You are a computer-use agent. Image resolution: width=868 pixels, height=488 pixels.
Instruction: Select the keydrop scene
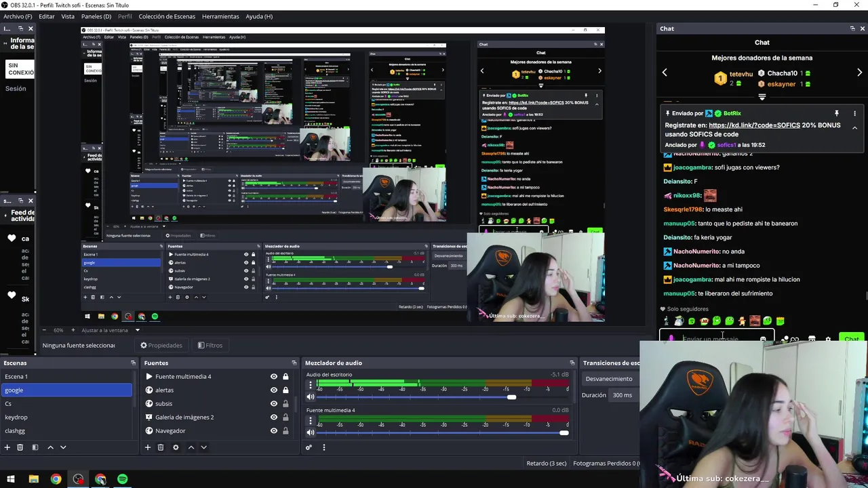(66, 417)
